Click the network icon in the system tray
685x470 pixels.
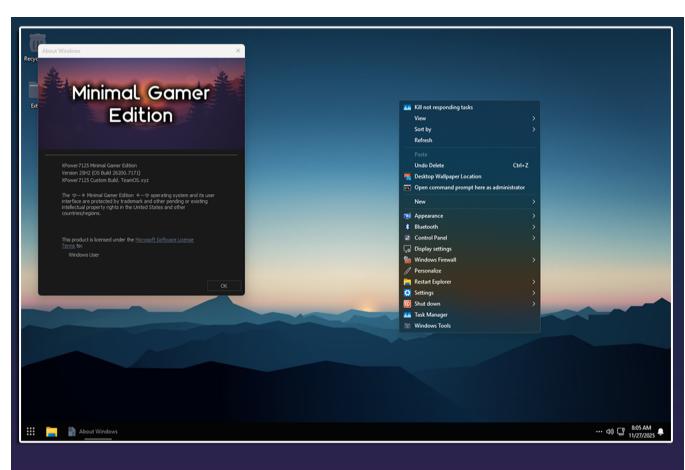tap(621, 432)
